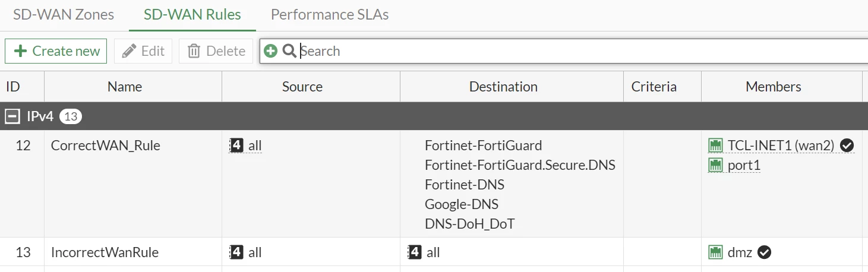Focus the Search input field

pos(582,51)
